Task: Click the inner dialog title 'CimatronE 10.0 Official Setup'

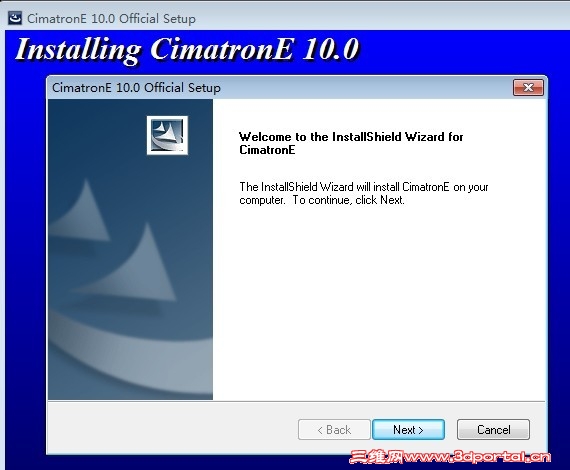Action: click(x=136, y=88)
